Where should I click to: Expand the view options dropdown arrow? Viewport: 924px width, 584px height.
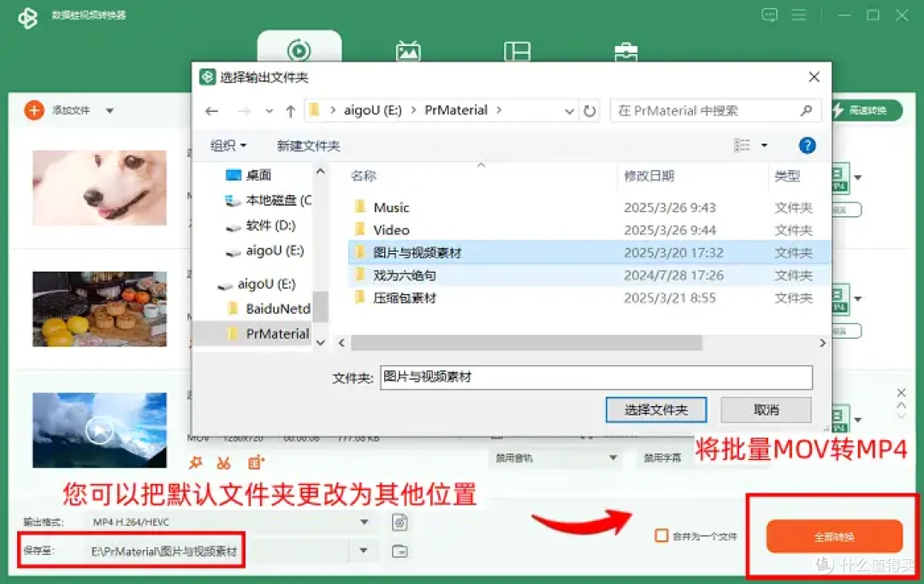click(x=764, y=145)
